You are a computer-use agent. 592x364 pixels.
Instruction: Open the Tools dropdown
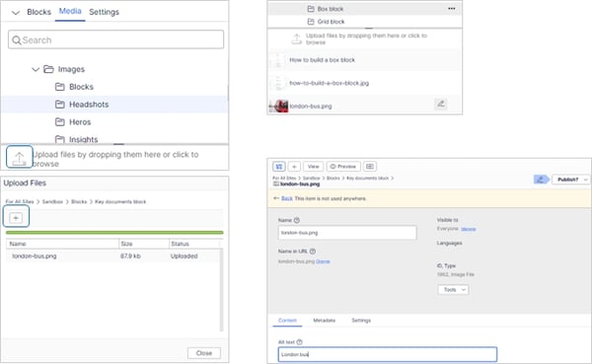[453, 290]
